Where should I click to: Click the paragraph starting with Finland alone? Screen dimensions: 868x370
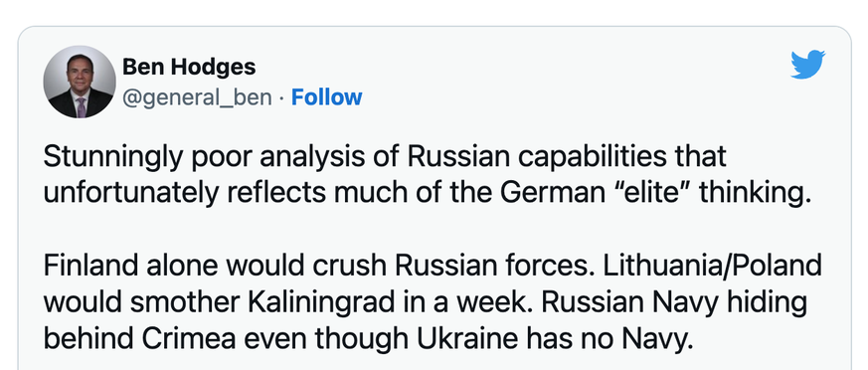tap(433, 303)
